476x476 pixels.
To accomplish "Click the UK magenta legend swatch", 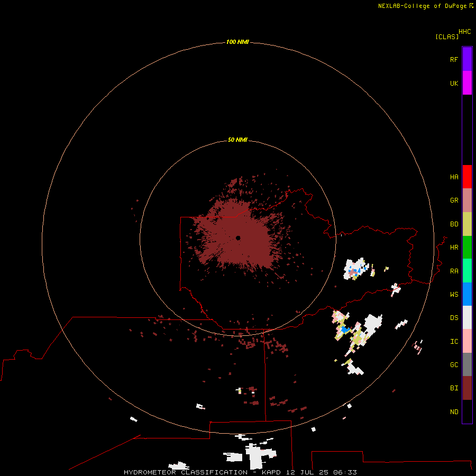I will point(467,83).
